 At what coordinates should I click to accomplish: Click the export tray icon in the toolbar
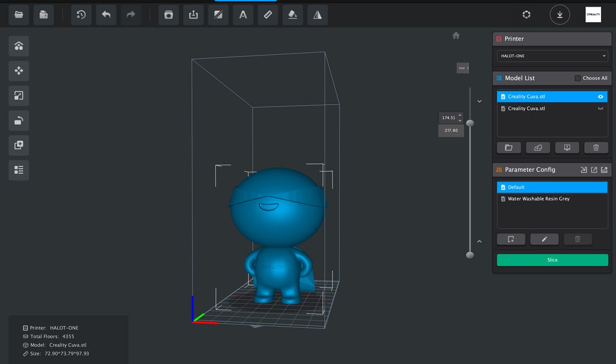point(193,15)
